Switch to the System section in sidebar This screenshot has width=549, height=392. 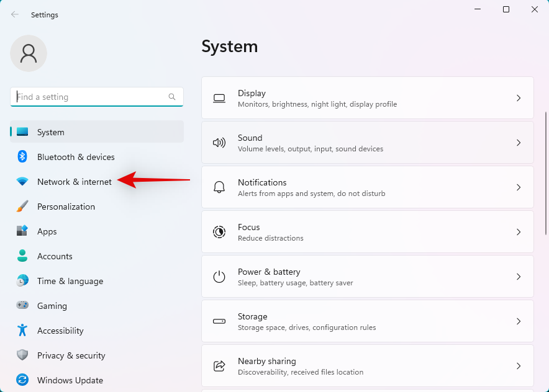(51, 132)
